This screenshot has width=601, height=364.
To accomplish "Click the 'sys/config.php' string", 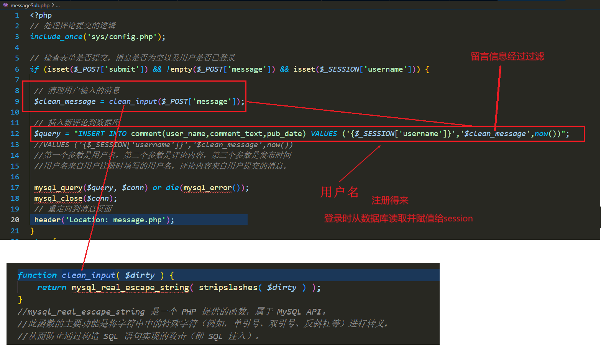I will click(122, 37).
